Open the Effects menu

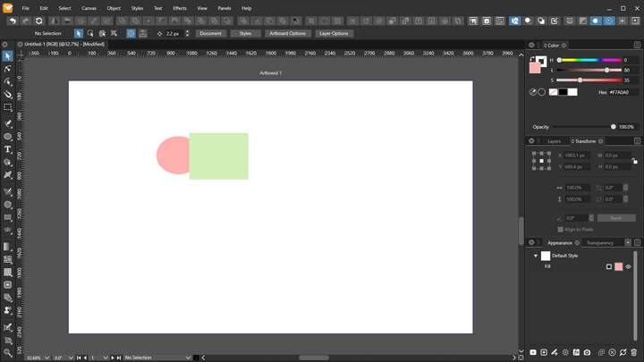click(x=180, y=8)
